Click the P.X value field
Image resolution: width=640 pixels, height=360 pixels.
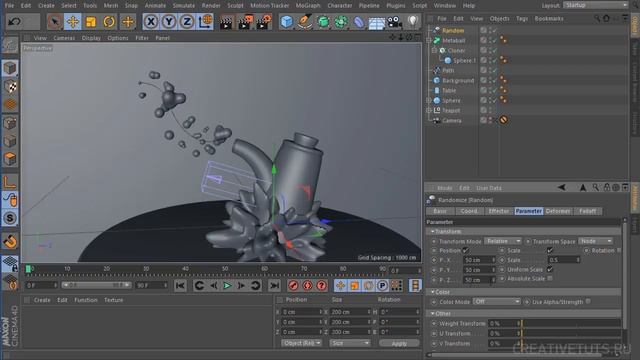(x=480, y=260)
